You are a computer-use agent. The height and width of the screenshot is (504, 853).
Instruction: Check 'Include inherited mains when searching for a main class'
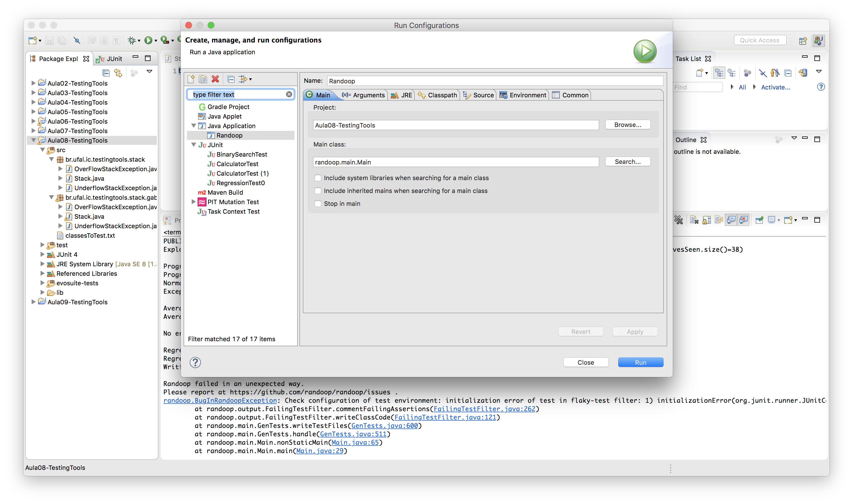[318, 190]
